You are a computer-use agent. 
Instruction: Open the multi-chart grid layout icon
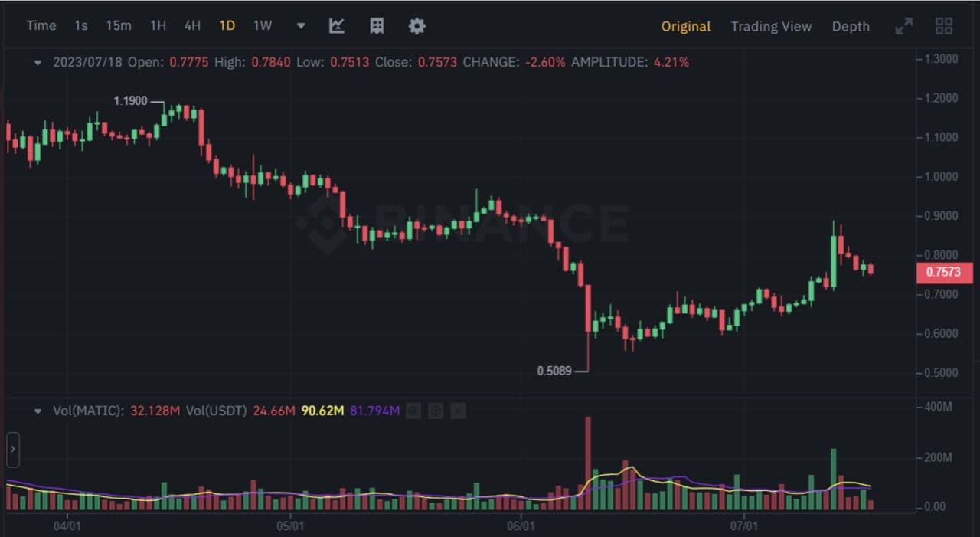944,26
